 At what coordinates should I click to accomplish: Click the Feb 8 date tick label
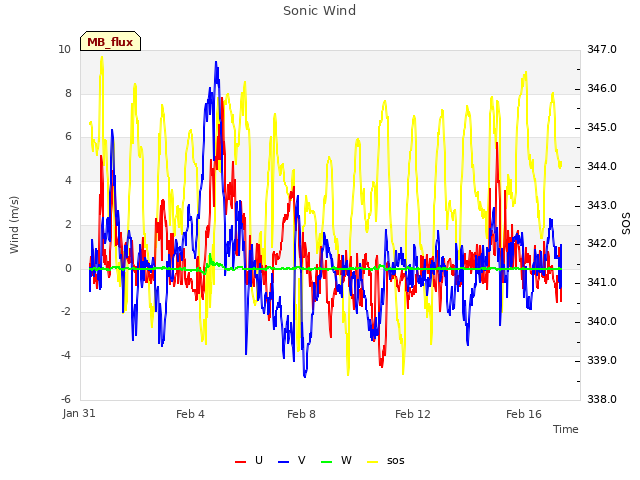(x=301, y=414)
